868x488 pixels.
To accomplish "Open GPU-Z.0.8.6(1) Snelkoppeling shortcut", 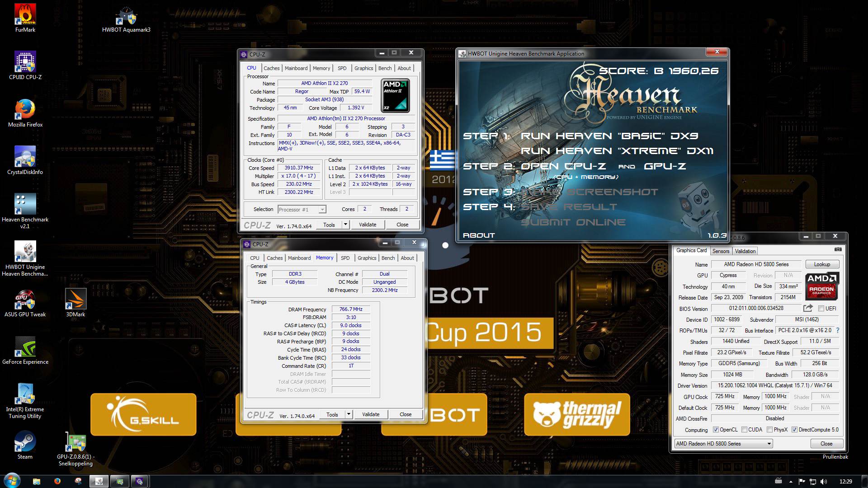I will click(75, 449).
